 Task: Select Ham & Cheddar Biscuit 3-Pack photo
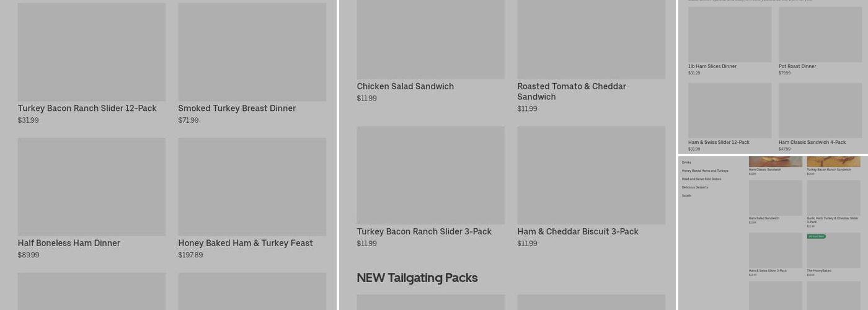click(591, 175)
